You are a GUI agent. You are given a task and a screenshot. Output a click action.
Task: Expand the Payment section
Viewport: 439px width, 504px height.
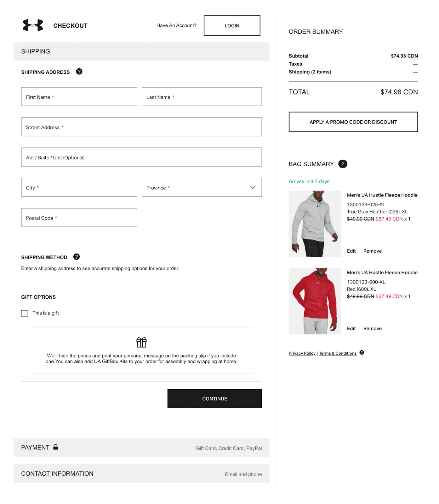(141, 447)
